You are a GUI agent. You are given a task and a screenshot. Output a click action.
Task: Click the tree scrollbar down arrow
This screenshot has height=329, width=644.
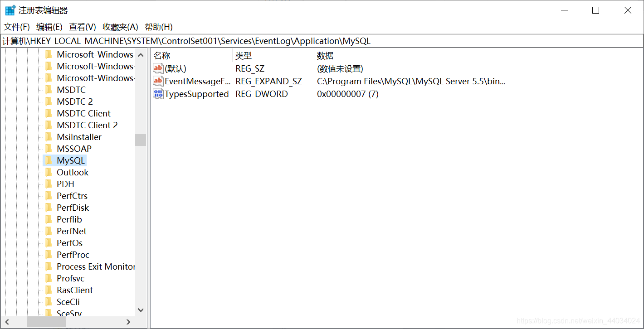(141, 310)
